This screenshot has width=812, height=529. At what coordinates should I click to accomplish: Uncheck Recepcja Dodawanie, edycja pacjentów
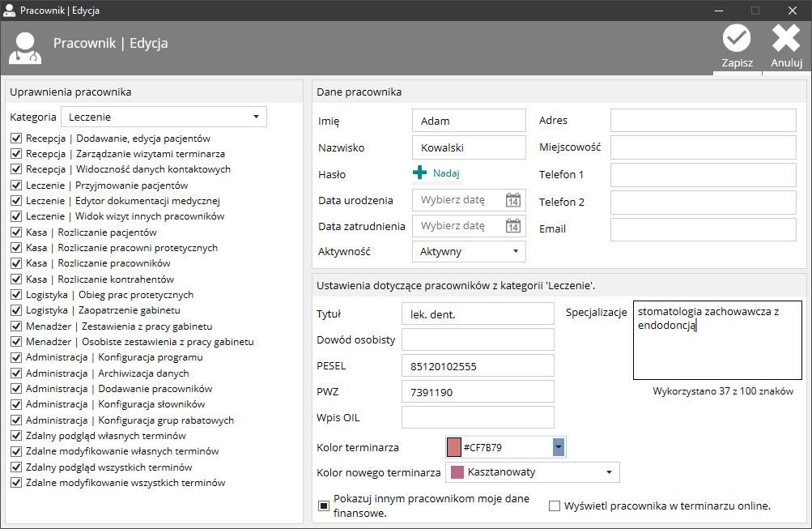click(x=16, y=139)
